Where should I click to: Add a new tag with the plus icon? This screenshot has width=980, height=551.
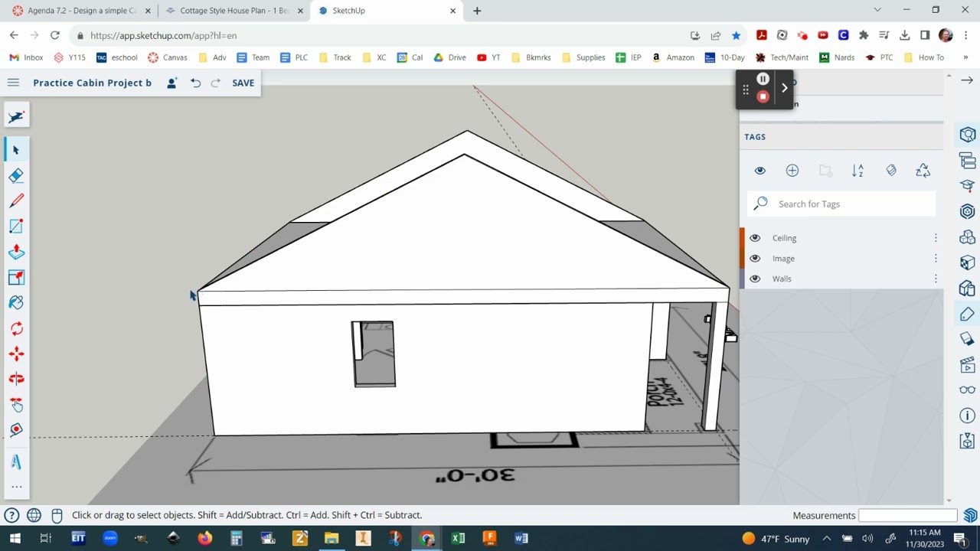[792, 171]
